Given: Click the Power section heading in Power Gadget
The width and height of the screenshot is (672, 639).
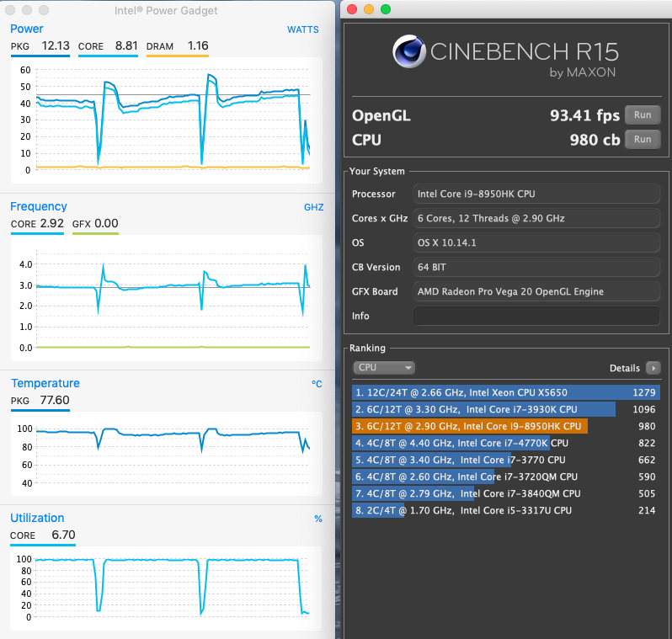Looking at the screenshot, I should coord(27,29).
